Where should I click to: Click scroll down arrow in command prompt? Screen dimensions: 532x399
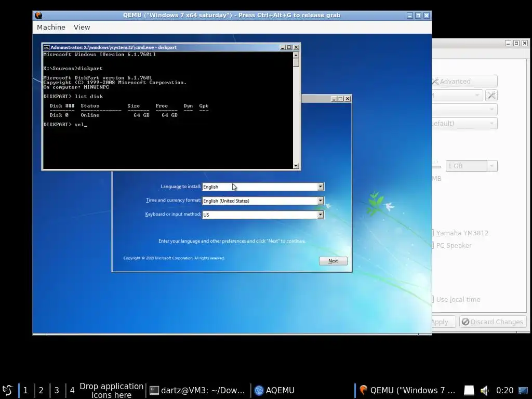296,166
